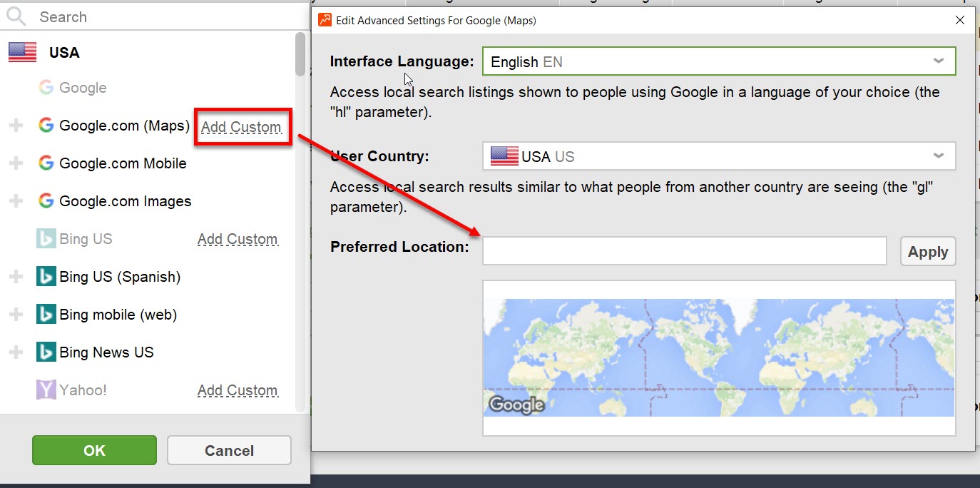Select the Google.com (Maps) entry
This screenshot has height=488, width=980.
(x=124, y=126)
